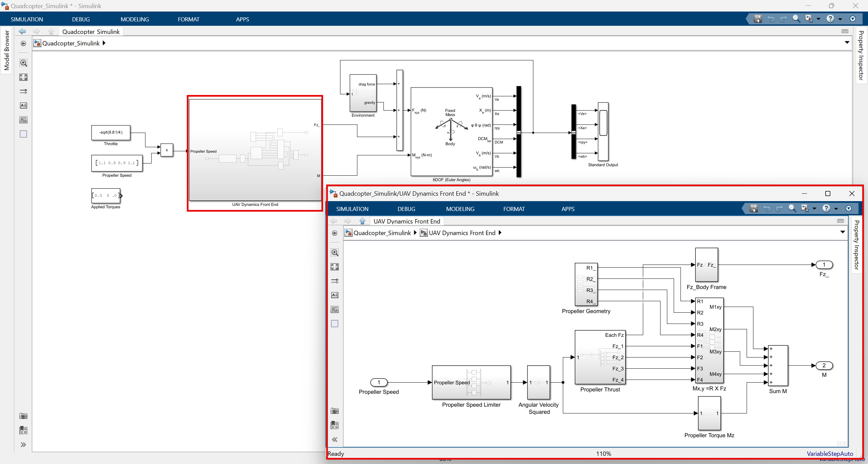The height and width of the screenshot is (464, 868).
Task: Select UAV Dynamics Front End model tab
Action: tap(407, 221)
